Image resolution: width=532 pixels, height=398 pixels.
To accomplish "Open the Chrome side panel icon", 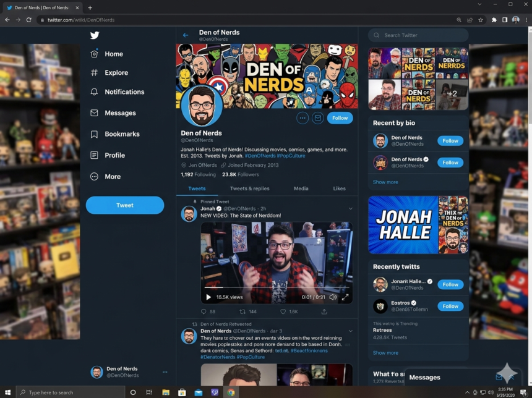I will [x=505, y=20].
